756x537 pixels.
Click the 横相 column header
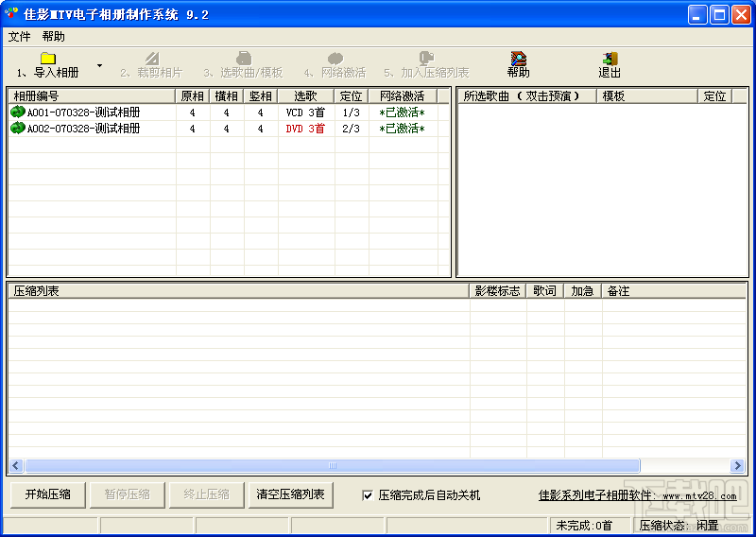tap(226, 96)
